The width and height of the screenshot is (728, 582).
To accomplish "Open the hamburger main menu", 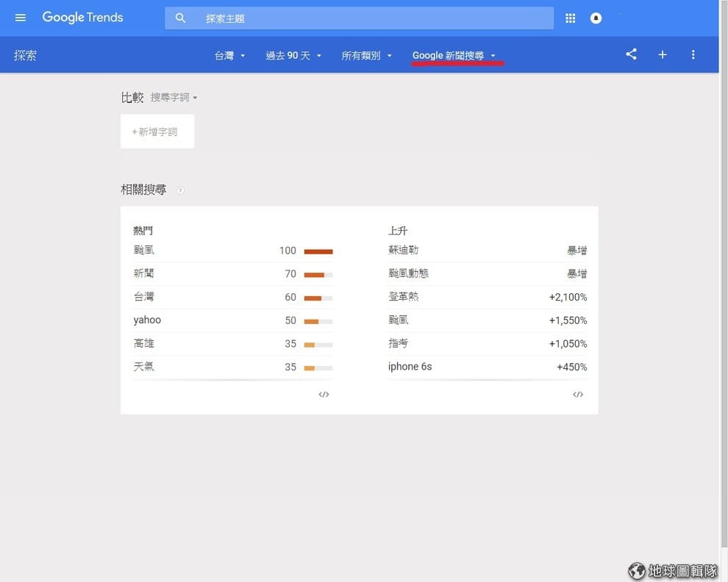I will (x=21, y=18).
